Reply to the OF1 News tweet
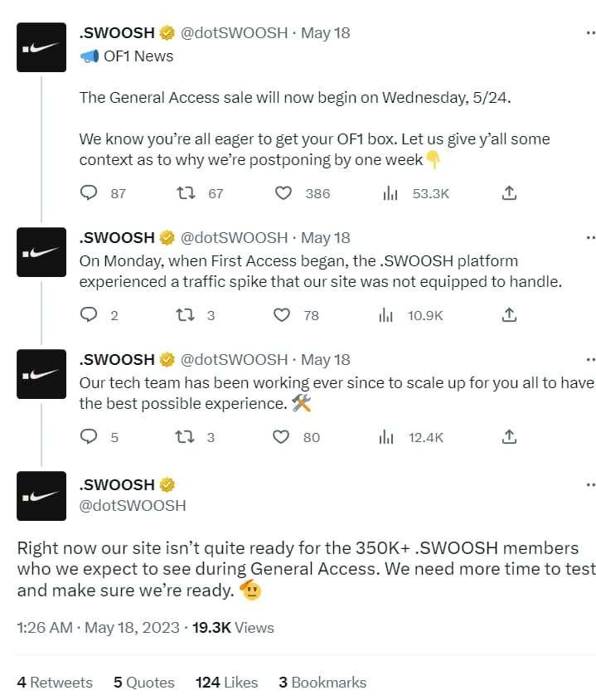Screen dimensions: 596x700 point(89,193)
